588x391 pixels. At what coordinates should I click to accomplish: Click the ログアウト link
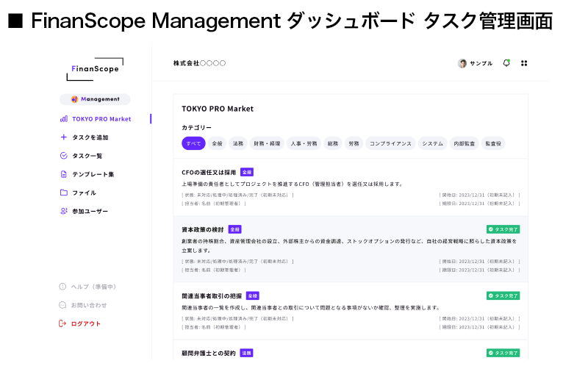click(x=86, y=323)
